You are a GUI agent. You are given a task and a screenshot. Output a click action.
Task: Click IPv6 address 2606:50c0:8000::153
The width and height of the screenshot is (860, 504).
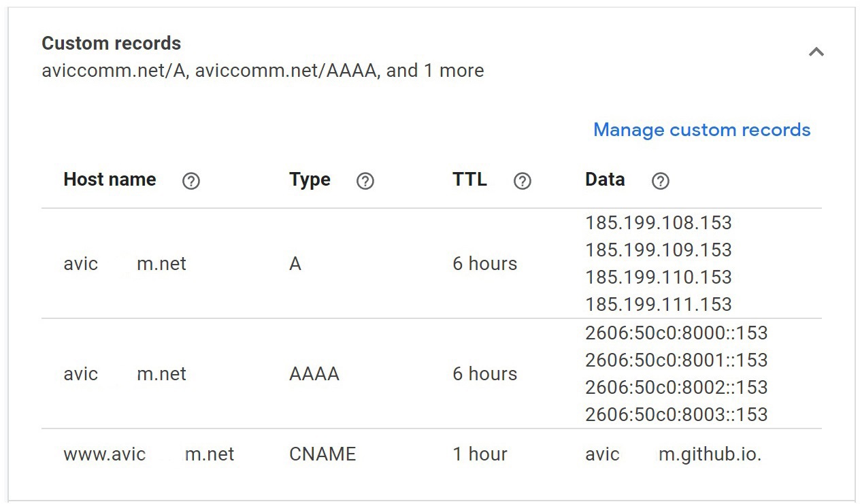pyautogui.click(x=676, y=333)
